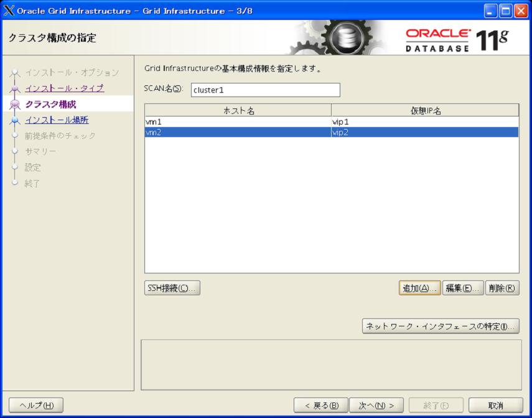Proceed with 次へ button
Viewport: 532px width, 418px height.
pyautogui.click(x=376, y=405)
